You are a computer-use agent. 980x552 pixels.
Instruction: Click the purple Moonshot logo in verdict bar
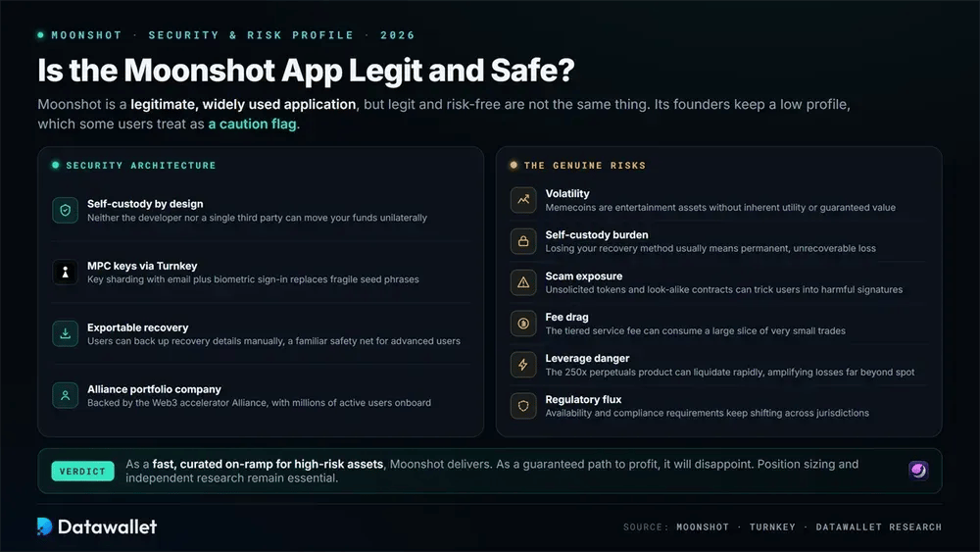click(918, 470)
